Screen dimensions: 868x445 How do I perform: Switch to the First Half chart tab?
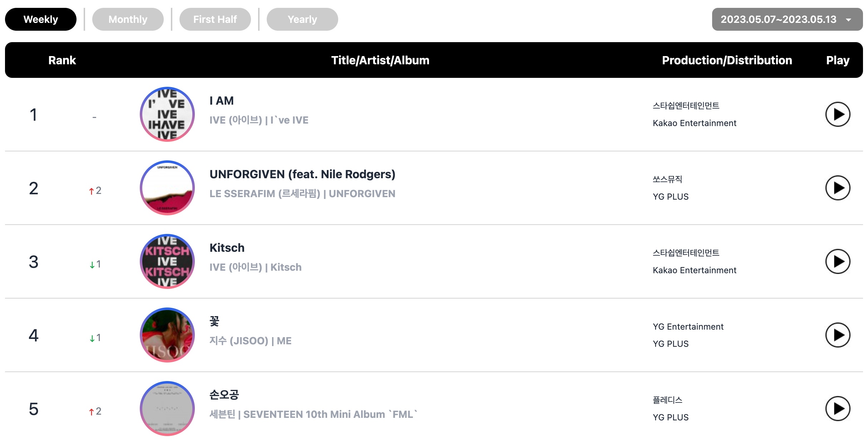[x=215, y=19]
